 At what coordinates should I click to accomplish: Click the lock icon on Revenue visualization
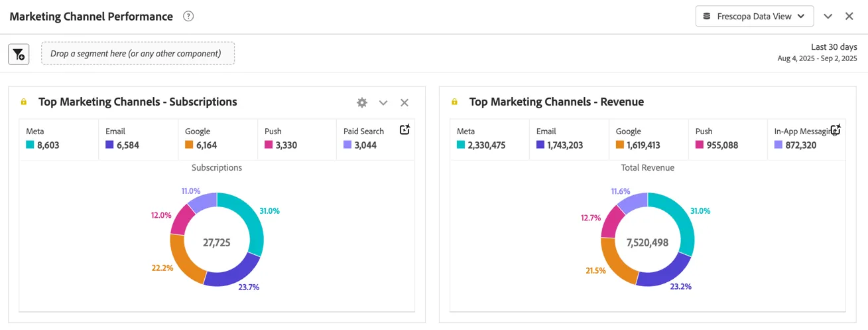tap(454, 102)
